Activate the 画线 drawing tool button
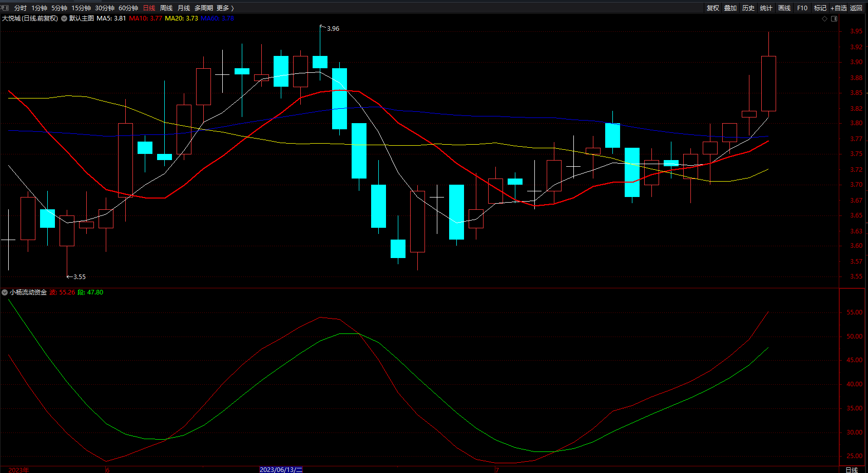The height and width of the screenshot is (473, 868). [x=784, y=8]
